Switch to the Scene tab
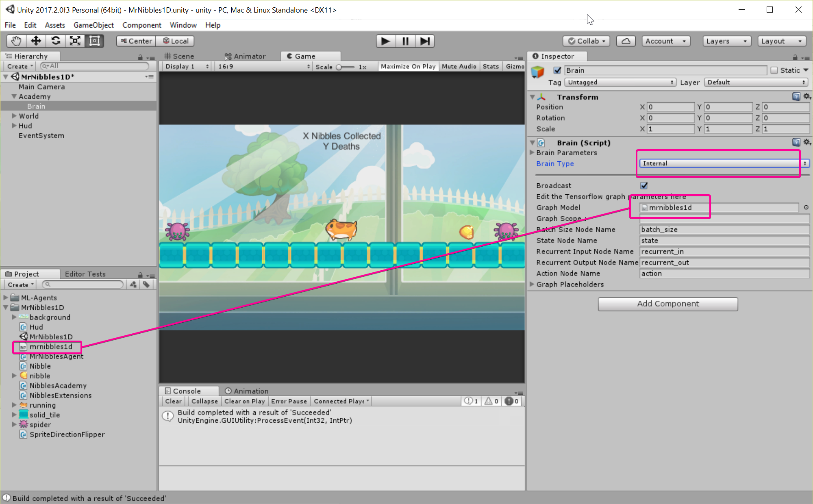 tap(179, 56)
